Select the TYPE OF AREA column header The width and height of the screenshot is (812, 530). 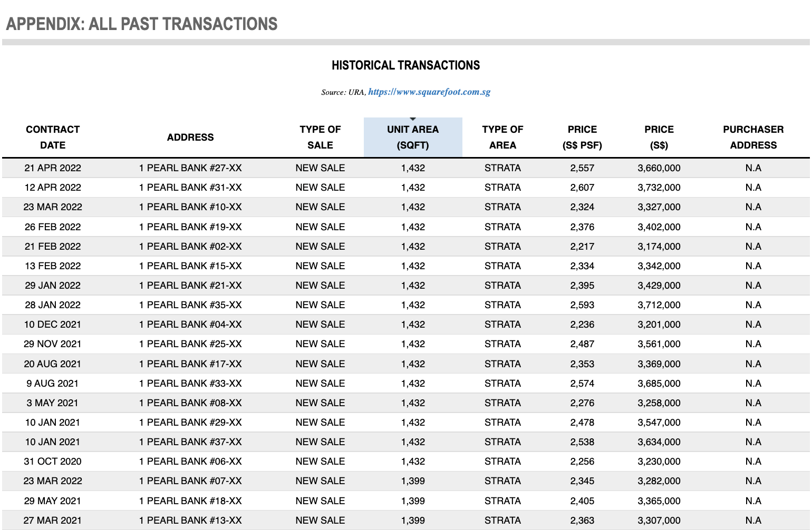[502, 137]
